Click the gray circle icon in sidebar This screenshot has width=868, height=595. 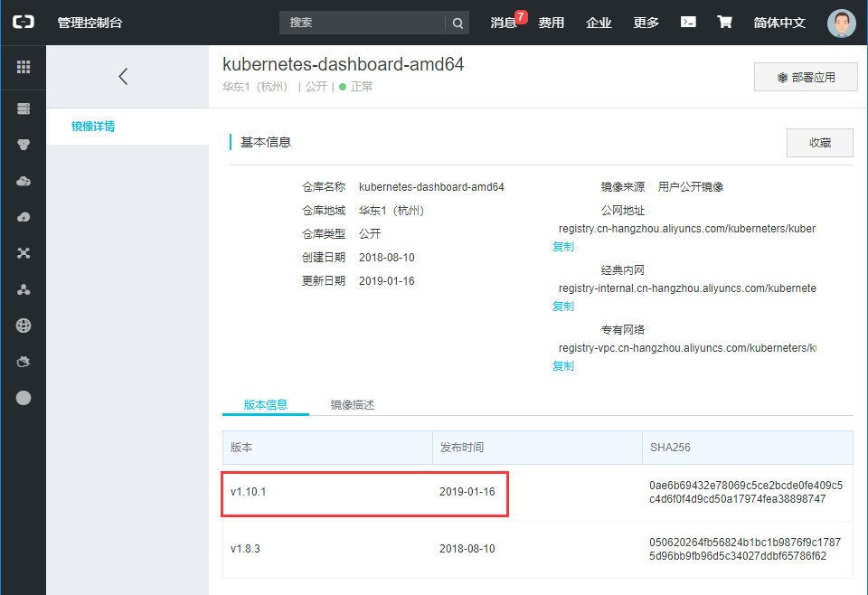[x=24, y=398]
